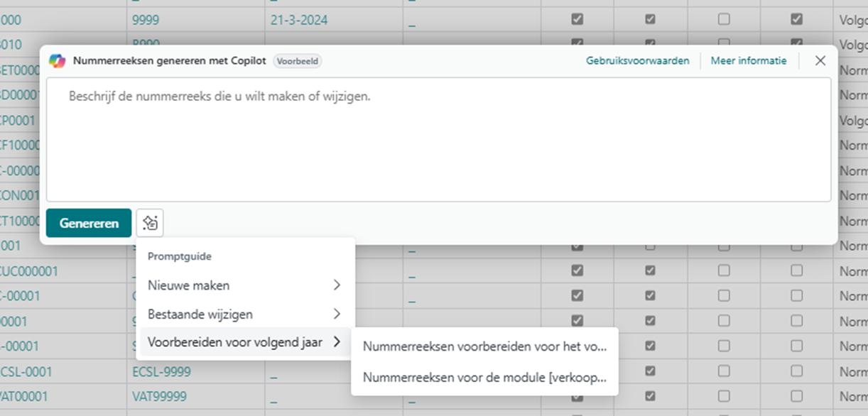Expand the Bestaande wijzigen submenu chevron

coord(337,314)
